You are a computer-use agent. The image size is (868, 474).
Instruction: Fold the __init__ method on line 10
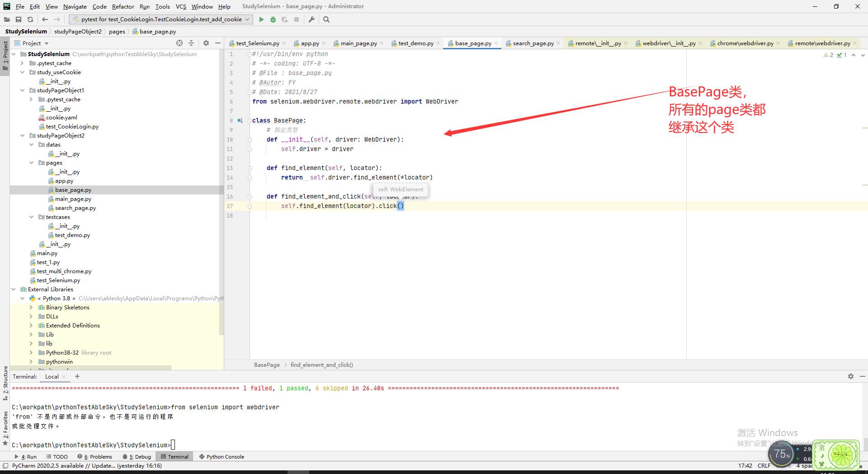(x=249, y=140)
